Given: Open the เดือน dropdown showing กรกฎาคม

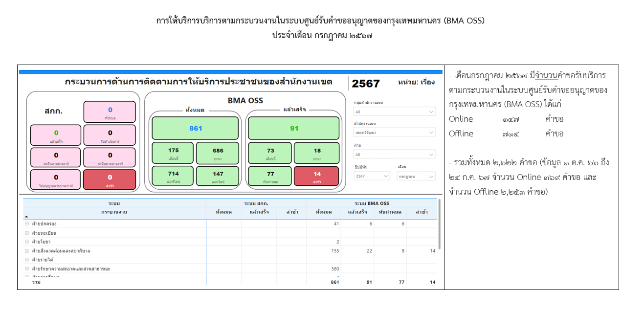Looking at the screenshot, I should 416,177.
